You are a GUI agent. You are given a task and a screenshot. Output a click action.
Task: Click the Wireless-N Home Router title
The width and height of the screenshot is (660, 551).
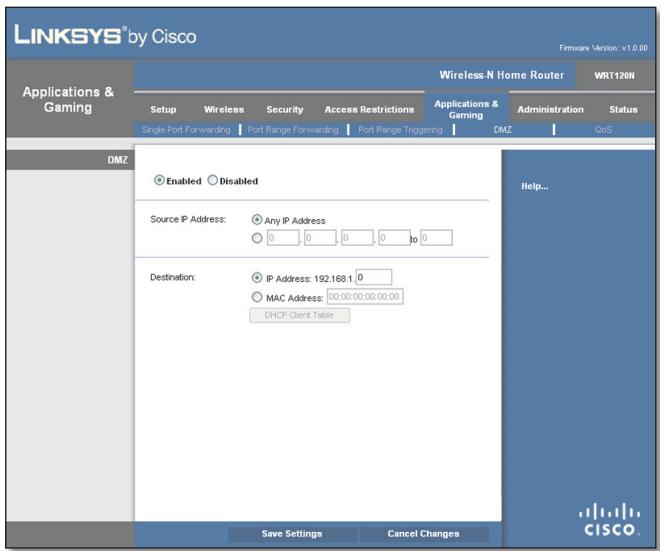[501, 75]
